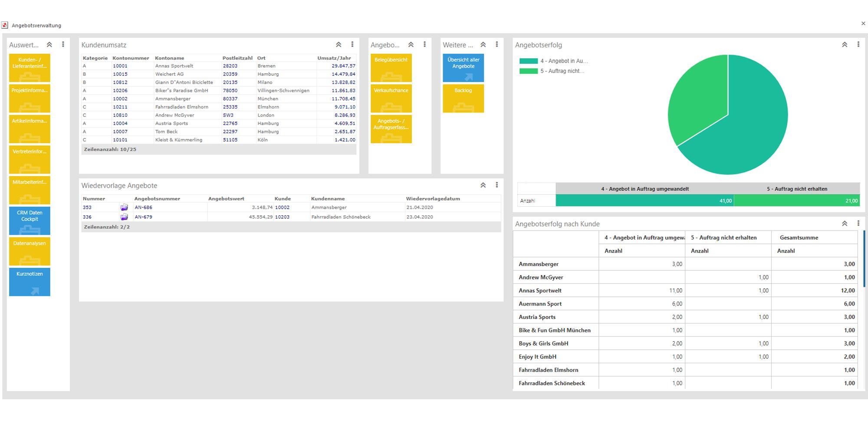Click the 21,00 Anzahl bar
The height and width of the screenshot is (434, 868).
click(x=797, y=201)
